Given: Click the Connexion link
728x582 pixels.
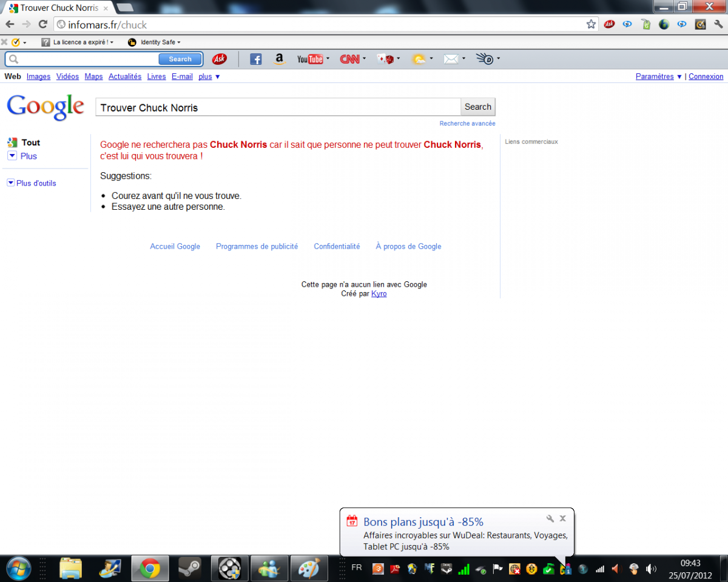Looking at the screenshot, I should click(x=706, y=76).
